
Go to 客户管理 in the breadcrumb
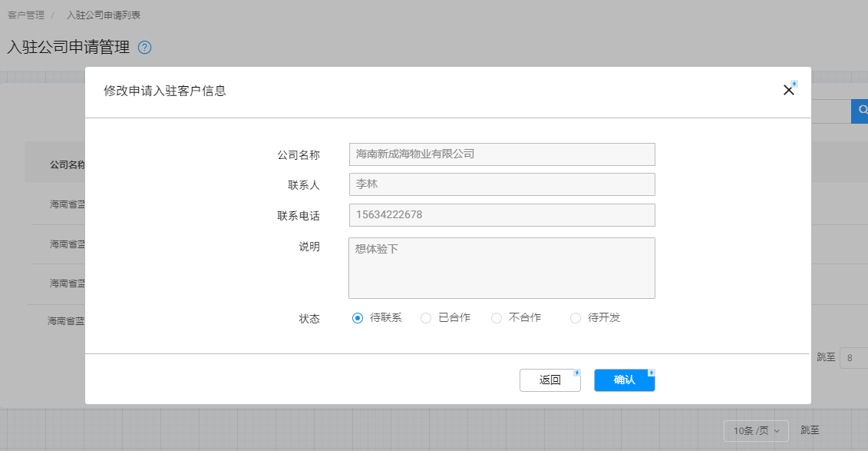[26, 15]
